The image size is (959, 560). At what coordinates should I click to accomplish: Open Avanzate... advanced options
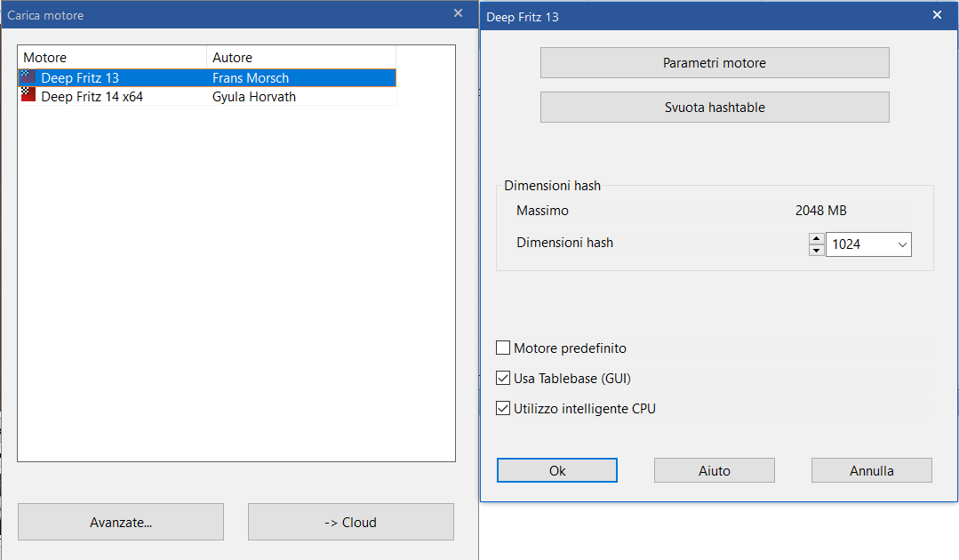(x=121, y=522)
